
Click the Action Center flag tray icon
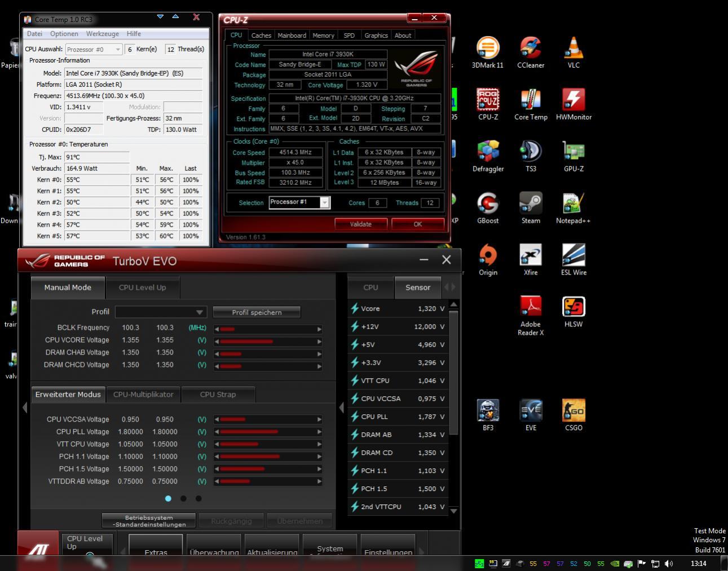point(642,563)
